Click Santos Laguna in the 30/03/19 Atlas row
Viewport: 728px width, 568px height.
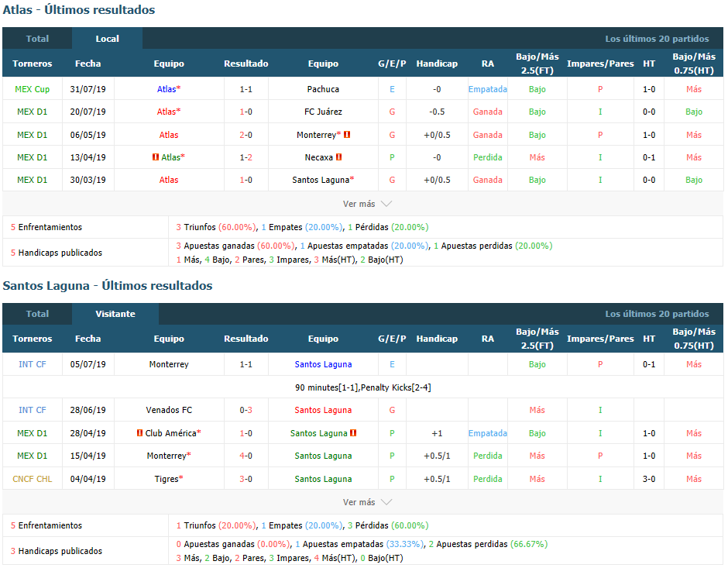321,180
